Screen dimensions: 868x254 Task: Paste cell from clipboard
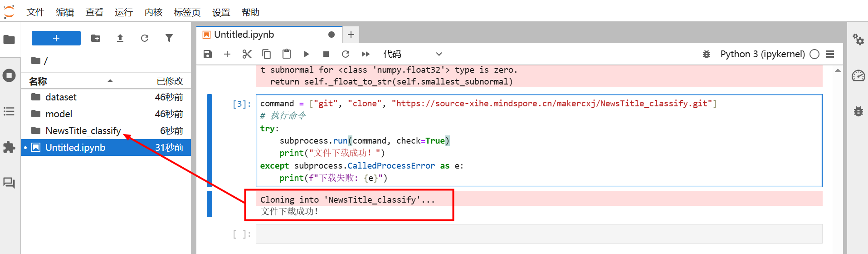tap(287, 54)
